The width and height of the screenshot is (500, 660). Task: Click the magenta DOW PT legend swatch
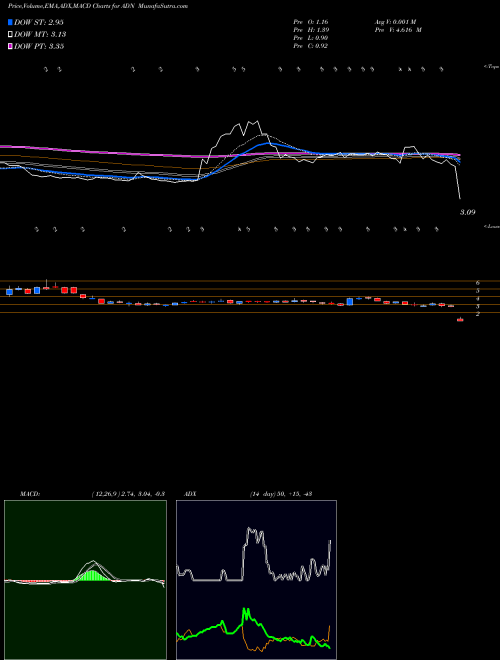tap(10, 46)
